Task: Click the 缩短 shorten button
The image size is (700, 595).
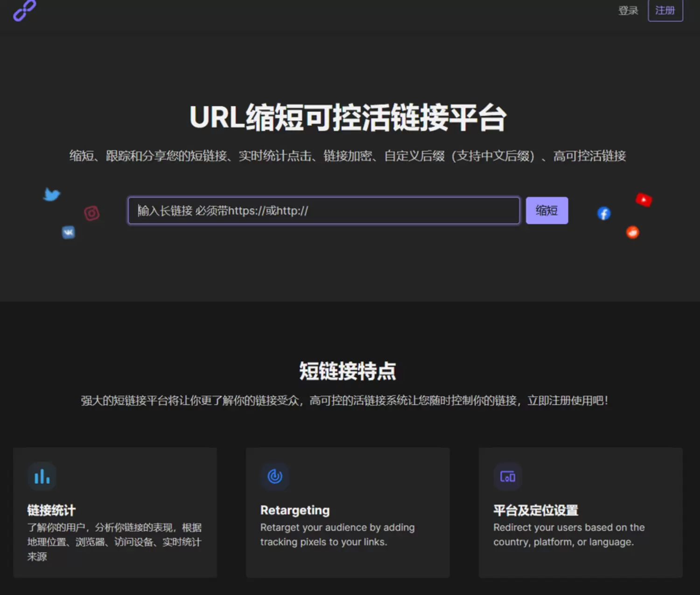Action: pos(547,210)
